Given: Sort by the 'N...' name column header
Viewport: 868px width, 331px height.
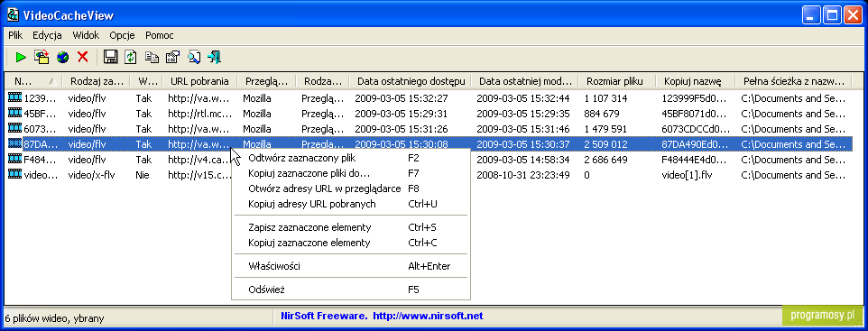Looking at the screenshot, I should point(32,81).
